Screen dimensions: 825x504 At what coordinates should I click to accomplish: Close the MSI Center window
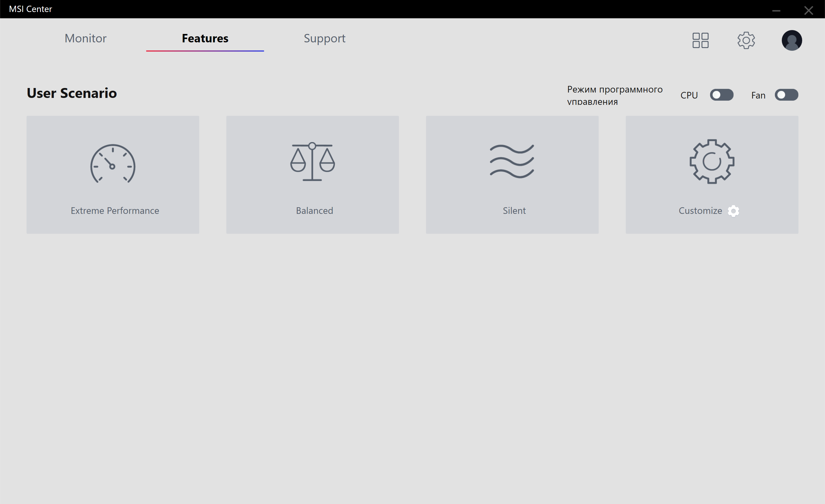click(808, 11)
